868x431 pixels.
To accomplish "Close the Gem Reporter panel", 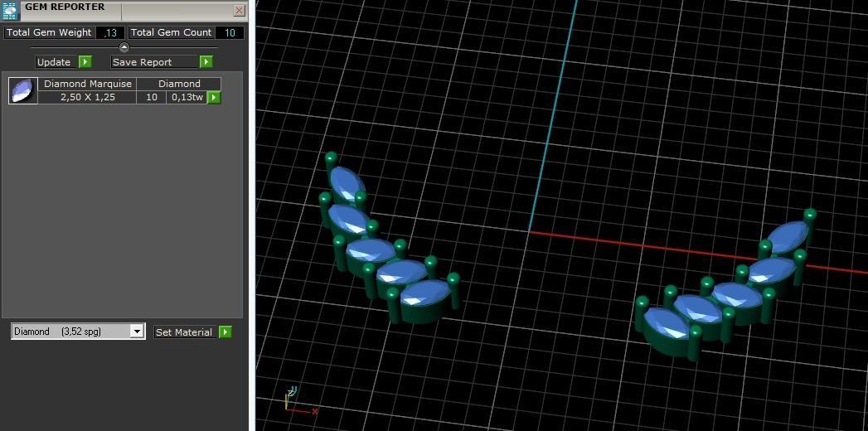I will pyautogui.click(x=239, y=10).
